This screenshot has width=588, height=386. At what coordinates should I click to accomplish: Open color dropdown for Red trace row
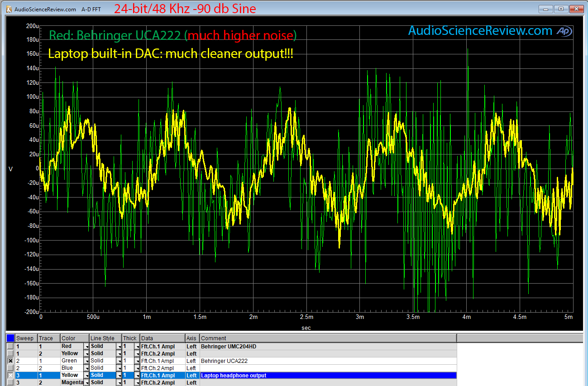86,346
